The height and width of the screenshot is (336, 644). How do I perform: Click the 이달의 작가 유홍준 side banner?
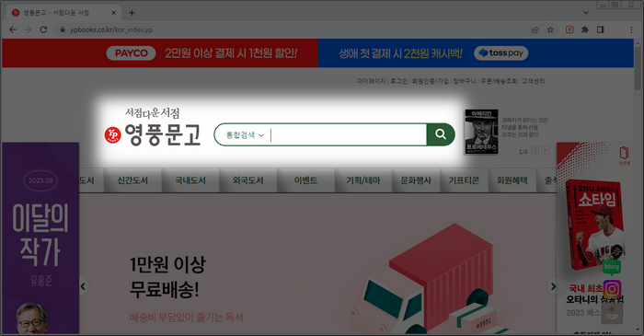click(40, 238)
